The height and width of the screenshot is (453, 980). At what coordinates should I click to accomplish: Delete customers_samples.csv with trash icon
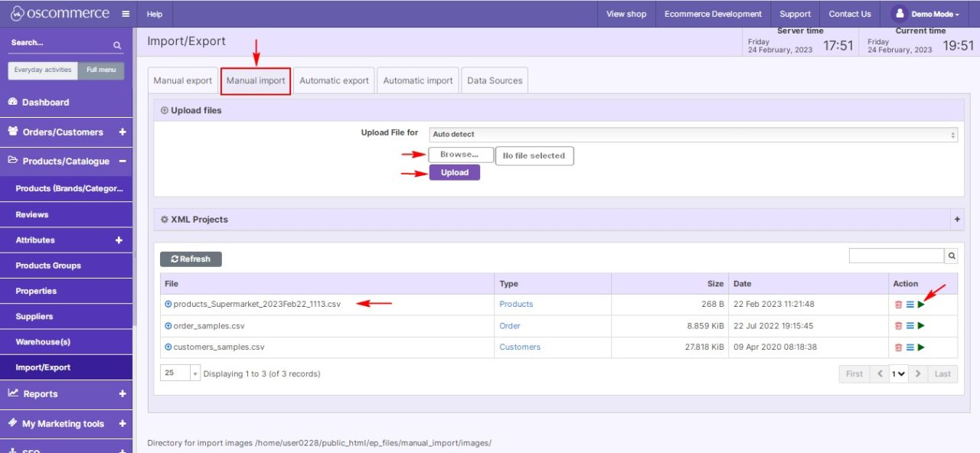click(898, 347)
